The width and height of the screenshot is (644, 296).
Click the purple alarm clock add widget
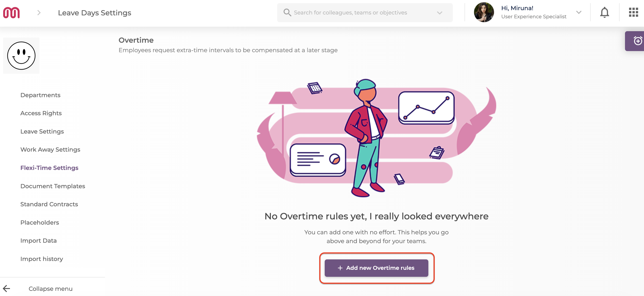[637, 41]
